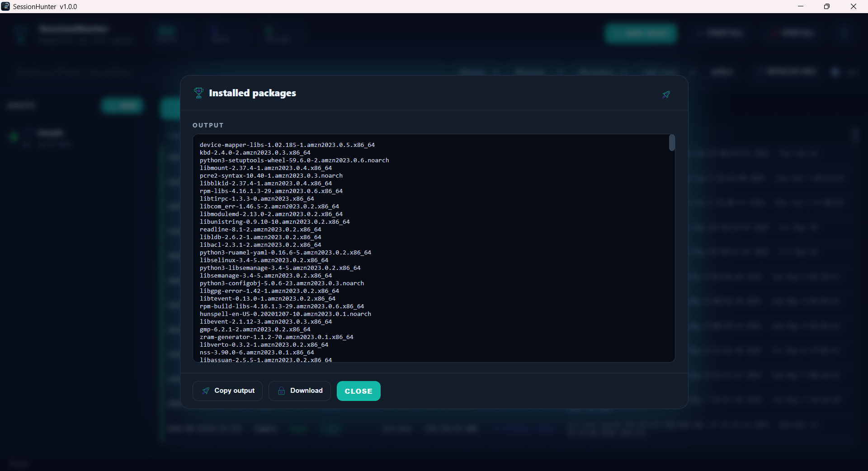The height and width of the screenshot is (471, 868).
Task: Click the SessionHunter app icon in title bar
Action: 5,6
